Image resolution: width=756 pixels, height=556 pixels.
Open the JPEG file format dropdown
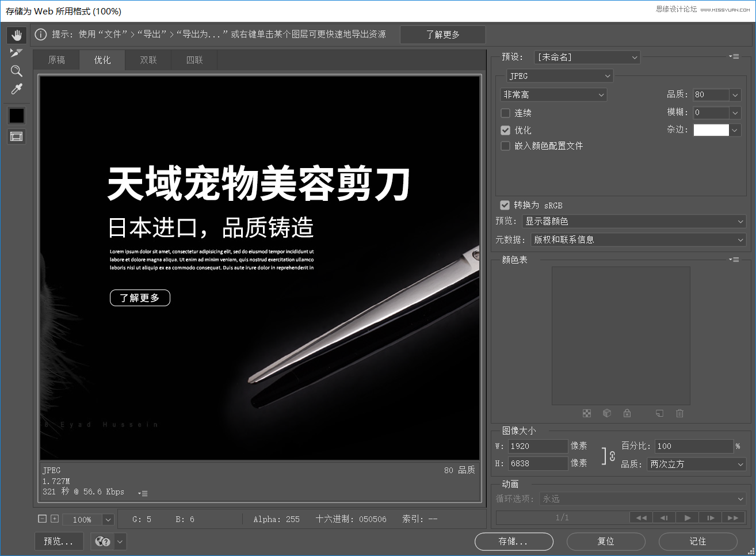pyautogui.click(x=559, y=76)
